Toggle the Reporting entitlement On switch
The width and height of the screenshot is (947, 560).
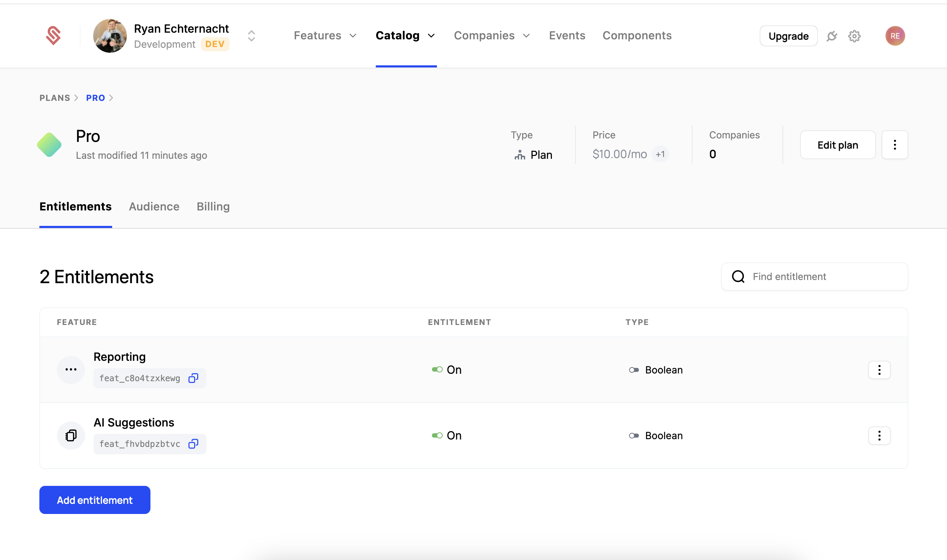pyautogui.click(x=437, y=370)
